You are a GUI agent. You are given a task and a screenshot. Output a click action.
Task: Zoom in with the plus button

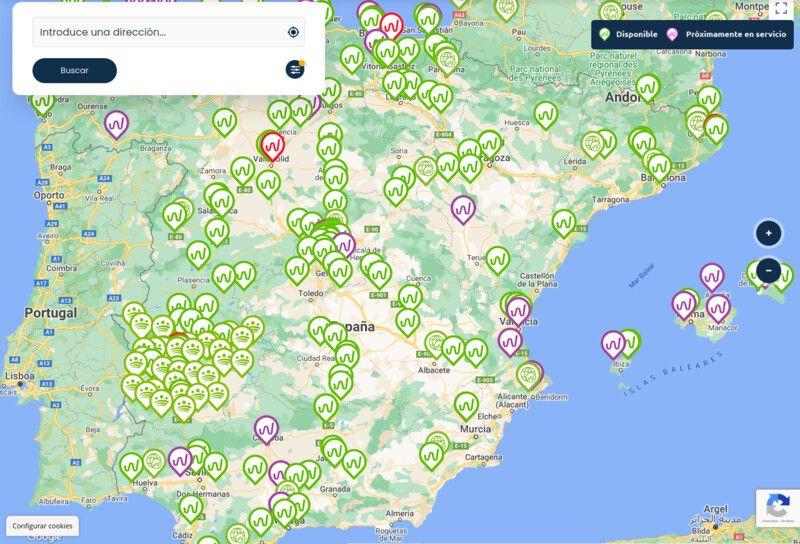768,233
